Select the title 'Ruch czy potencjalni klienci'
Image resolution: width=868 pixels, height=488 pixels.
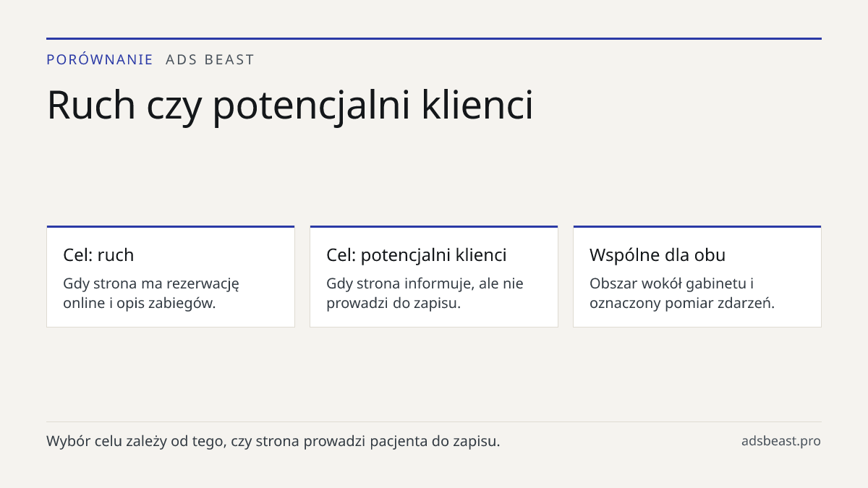[x=290, y=106]
